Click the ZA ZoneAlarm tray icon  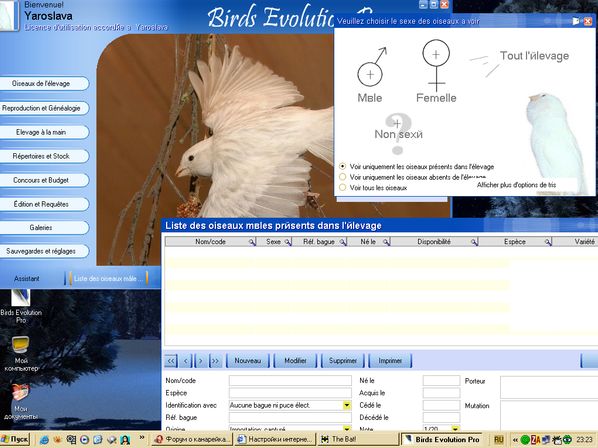coord(535,440)
